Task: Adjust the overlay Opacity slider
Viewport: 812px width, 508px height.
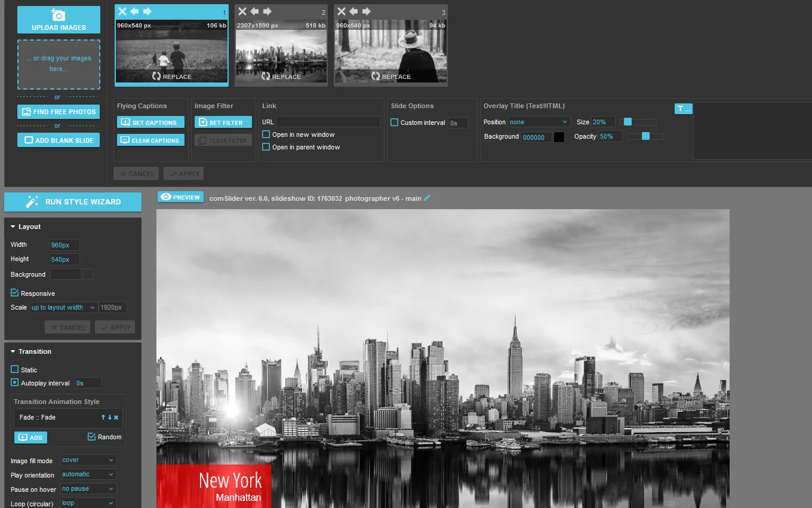Action: click(x=645, y=136)
